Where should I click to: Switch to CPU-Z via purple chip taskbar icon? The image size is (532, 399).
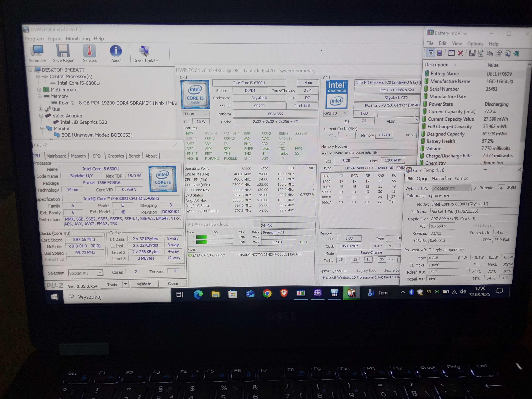pyautogui.click(x=317, y=293)
